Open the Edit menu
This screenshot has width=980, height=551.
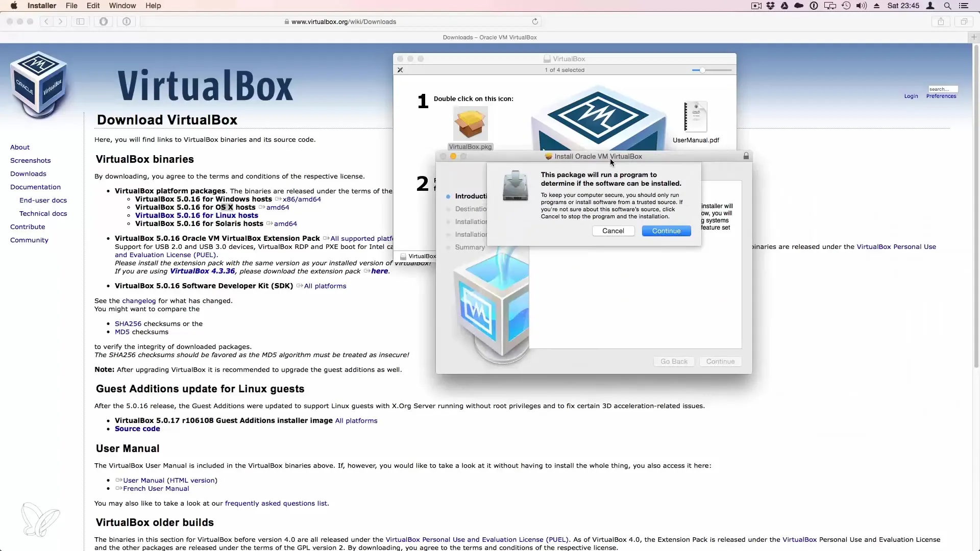93,6
